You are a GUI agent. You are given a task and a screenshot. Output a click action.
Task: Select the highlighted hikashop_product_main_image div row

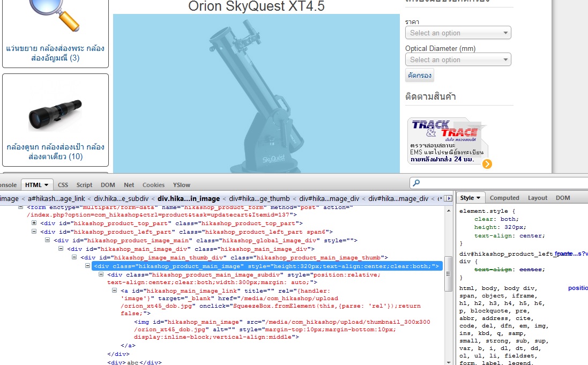tap(267, 266)
